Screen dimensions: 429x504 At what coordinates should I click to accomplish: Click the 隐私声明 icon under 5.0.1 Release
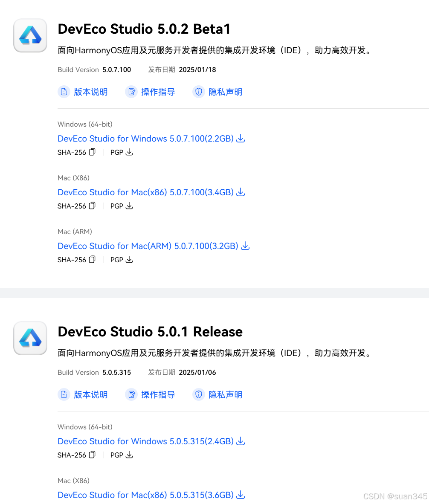(199, 394)
